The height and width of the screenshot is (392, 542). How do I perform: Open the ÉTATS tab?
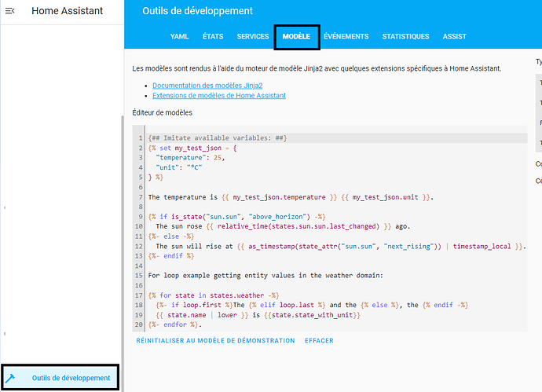tap(213, 36)
